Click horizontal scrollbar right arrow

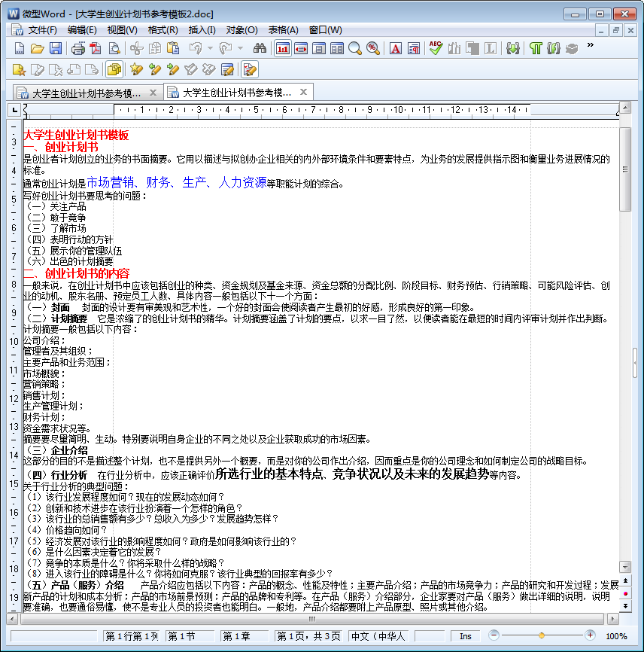612,619
